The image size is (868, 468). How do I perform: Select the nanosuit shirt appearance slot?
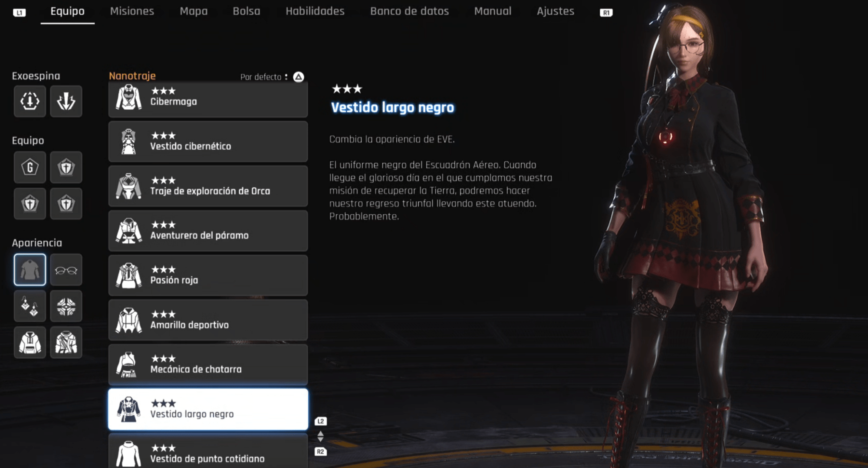tap(30, 270)
